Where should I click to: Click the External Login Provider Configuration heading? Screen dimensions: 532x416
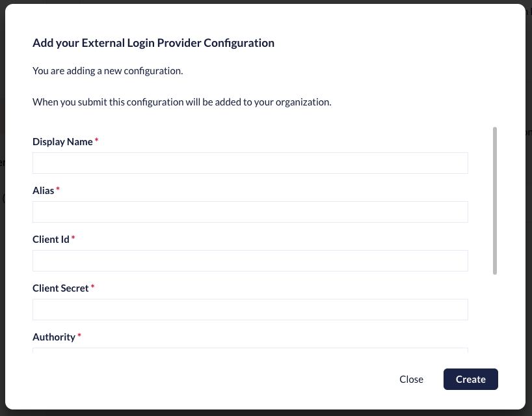coord(153,44)
